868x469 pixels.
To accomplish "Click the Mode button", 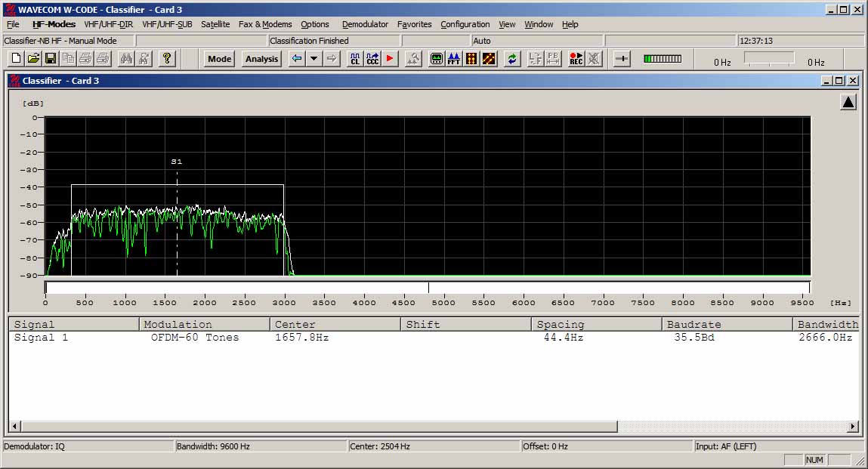I will (220, 59).
